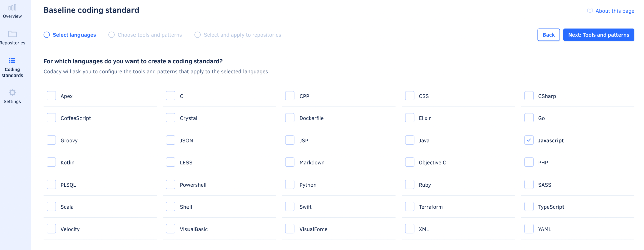
Task: Enable the Ruby checkbox
Action: pos(410,184)
